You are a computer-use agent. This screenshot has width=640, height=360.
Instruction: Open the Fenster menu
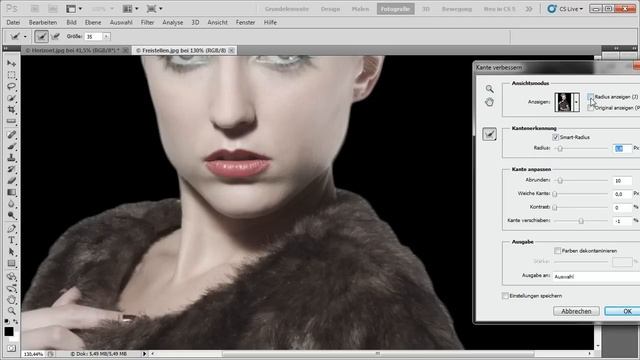[245, 22]
